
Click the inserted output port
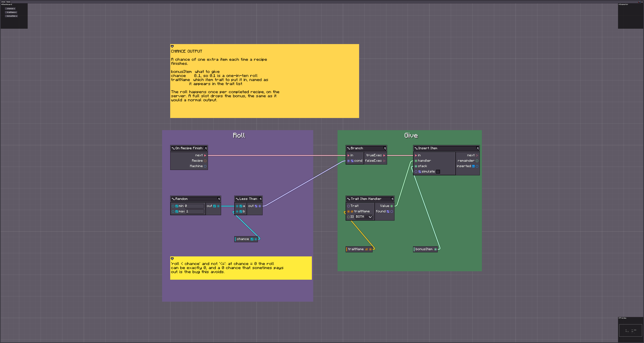477,166
